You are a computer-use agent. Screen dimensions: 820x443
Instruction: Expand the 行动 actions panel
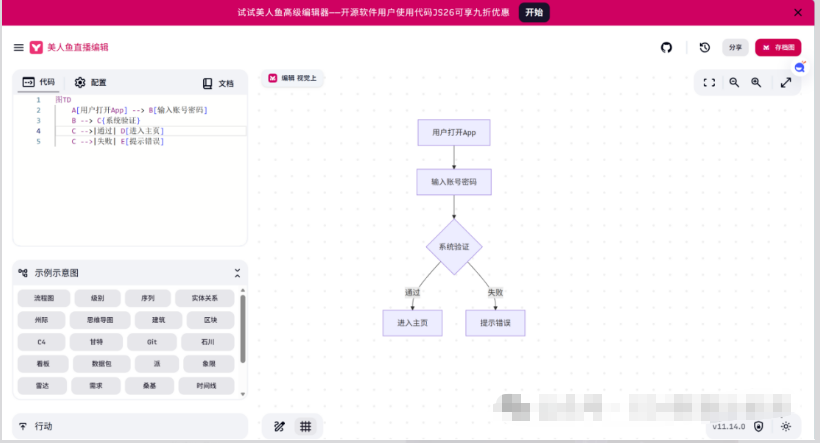pos(130,426)
